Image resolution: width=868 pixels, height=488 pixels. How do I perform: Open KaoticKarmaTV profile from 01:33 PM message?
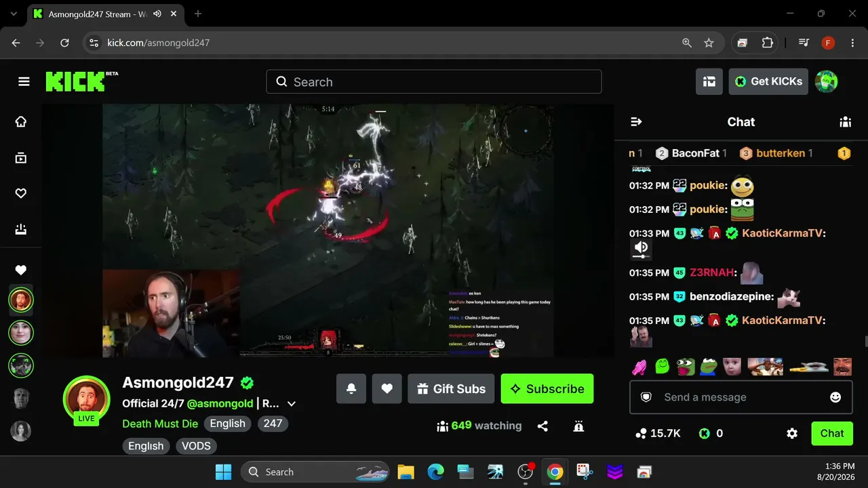(x=781, y=233)
